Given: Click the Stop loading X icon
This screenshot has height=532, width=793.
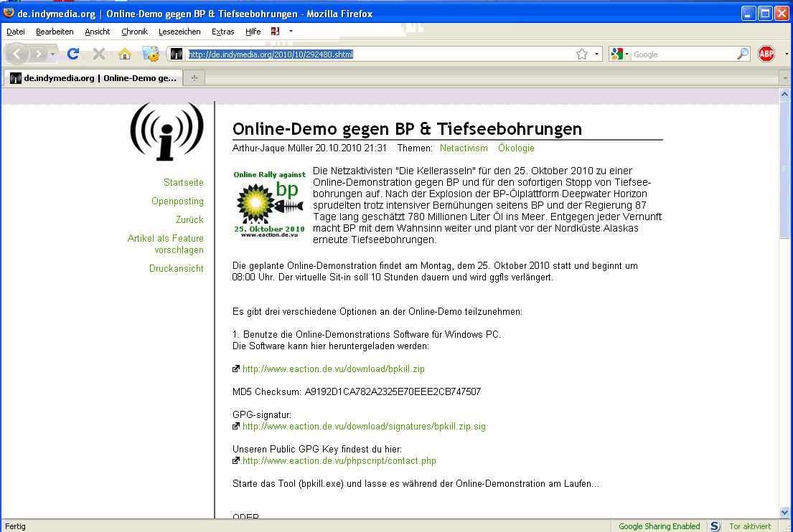Looking at the screenshot, I should coord(99,54).
